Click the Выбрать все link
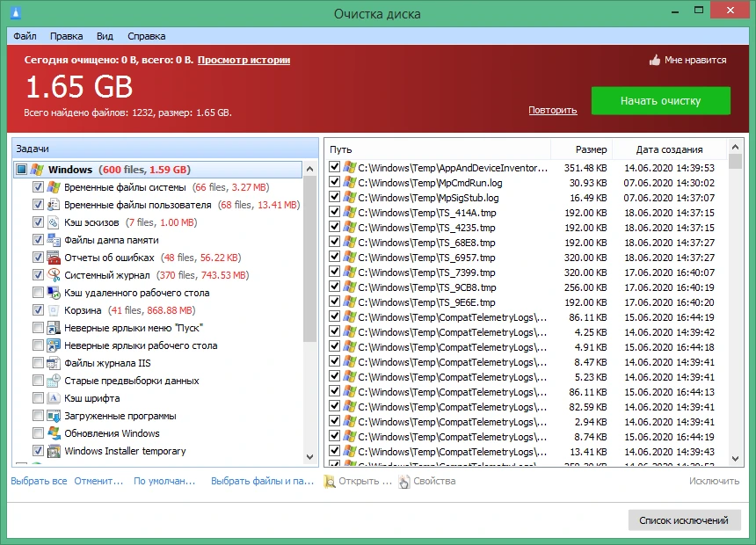Screen dimensions: 756x545 pyautogui.click(x=39, y=482)
